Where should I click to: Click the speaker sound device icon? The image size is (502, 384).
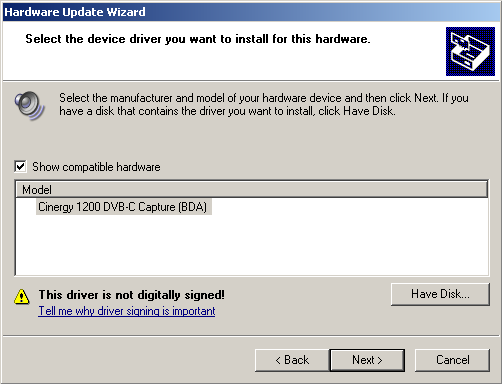29,105
